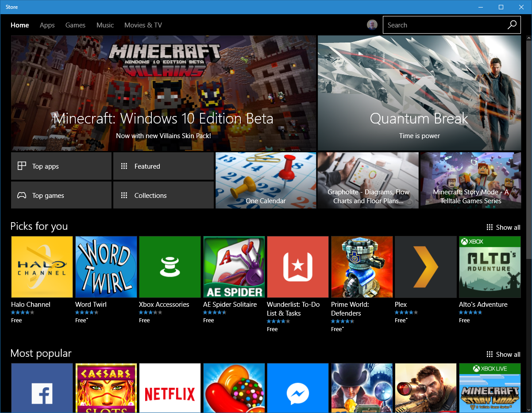
Task: Switch to the Games tab
Action: (x=75, y=25)
